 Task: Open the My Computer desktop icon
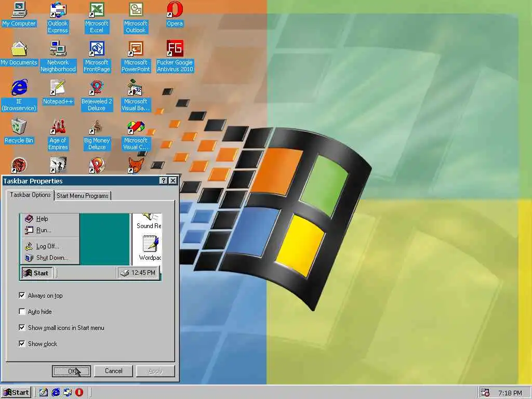[19, 15]
